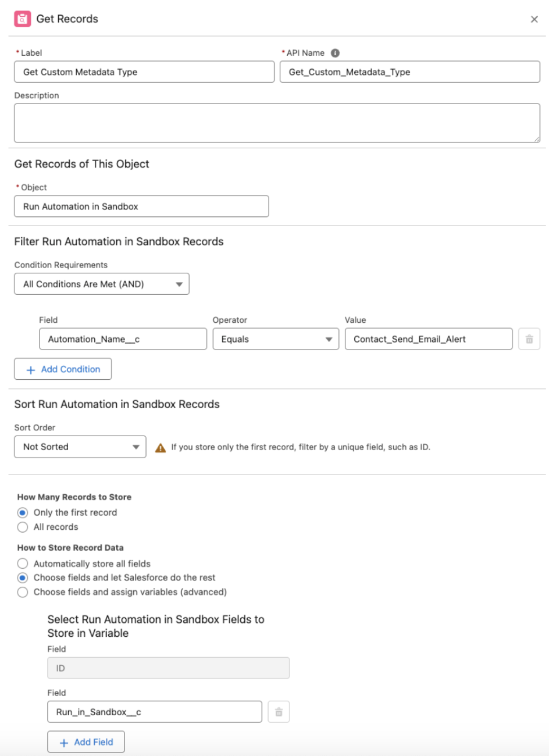Viewport: 549px width, 756px height.
Task: Click the pink Get Records header icon
Action: click(x=23, y=19)
